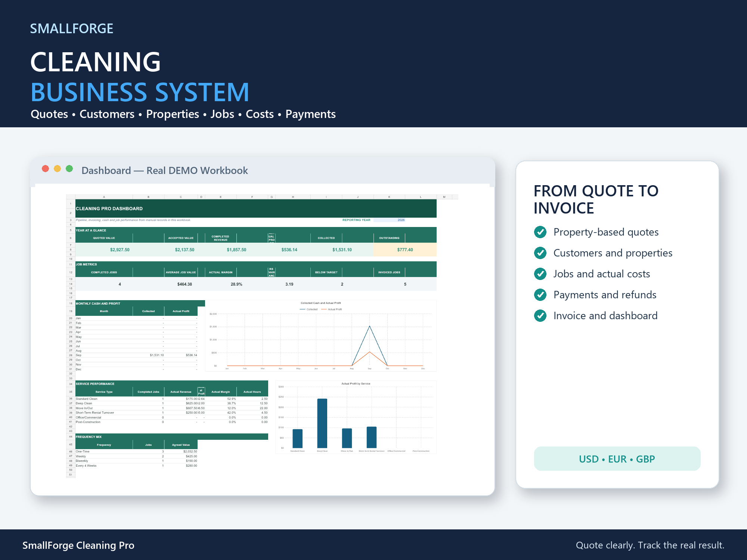Select the Sep actual profit cell $536.14
This screenshot has width=747, height=560.
point(181,355)
